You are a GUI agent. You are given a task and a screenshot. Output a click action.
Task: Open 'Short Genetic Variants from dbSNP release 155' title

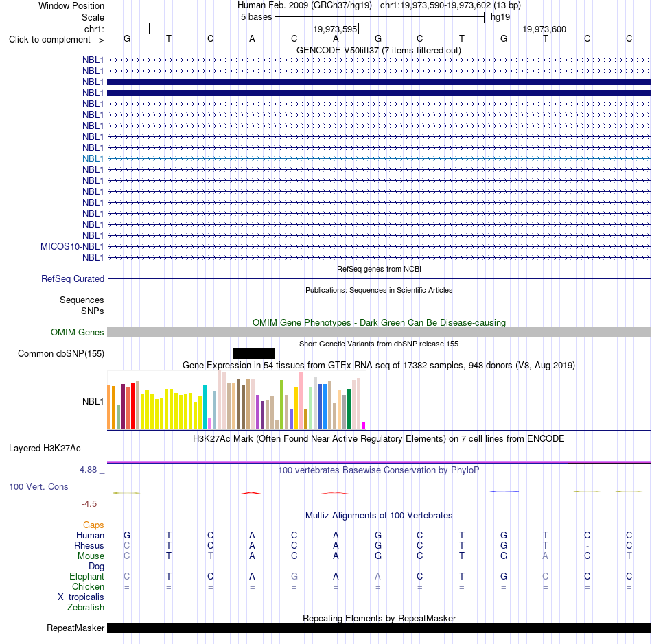pyautogui.click(x=379, y=344)
